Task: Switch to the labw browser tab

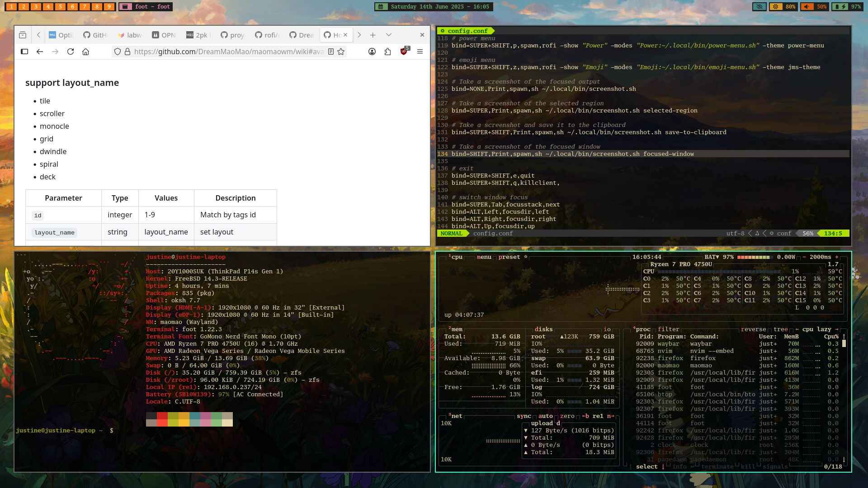Action: (x=130, y=35)
